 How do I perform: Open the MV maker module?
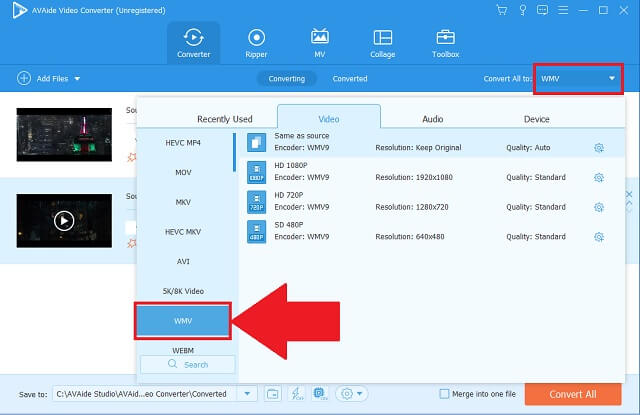pos(320,43)
